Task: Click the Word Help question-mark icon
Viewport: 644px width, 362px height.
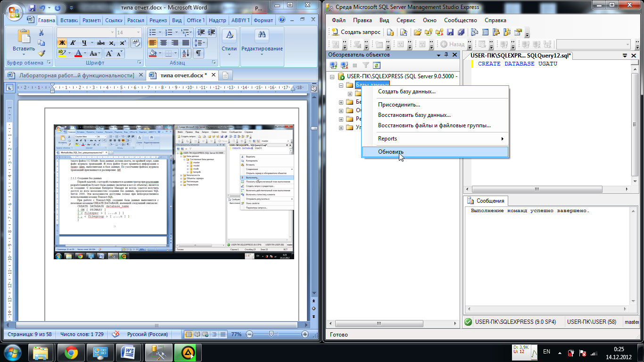Action: click(282, 20)
